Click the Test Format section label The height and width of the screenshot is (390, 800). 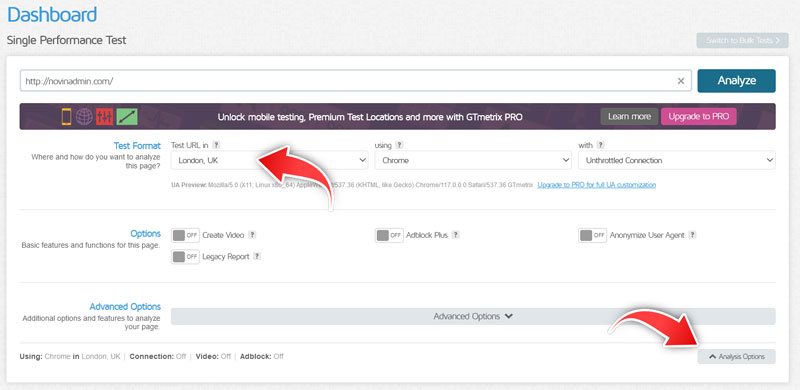click(x=137, y=146)
